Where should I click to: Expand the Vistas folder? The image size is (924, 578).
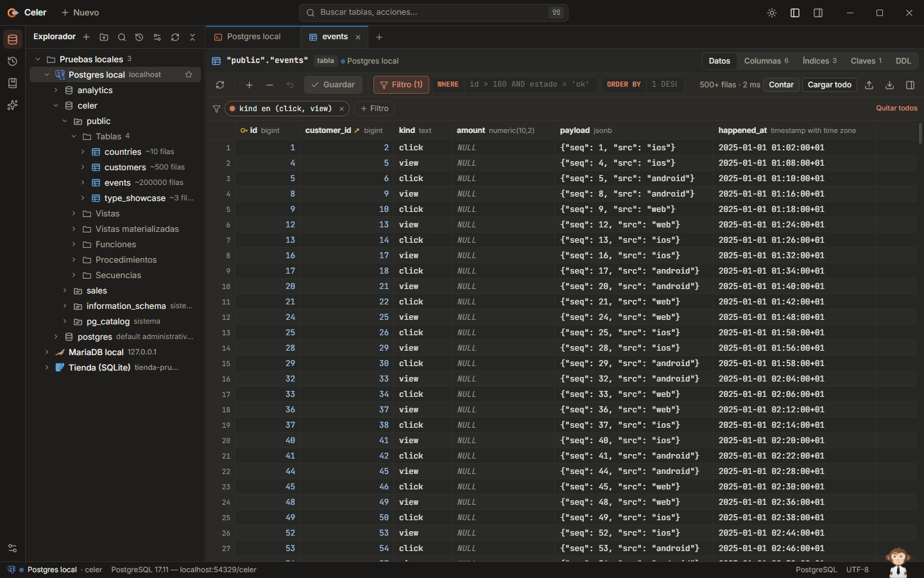point(74,214)
